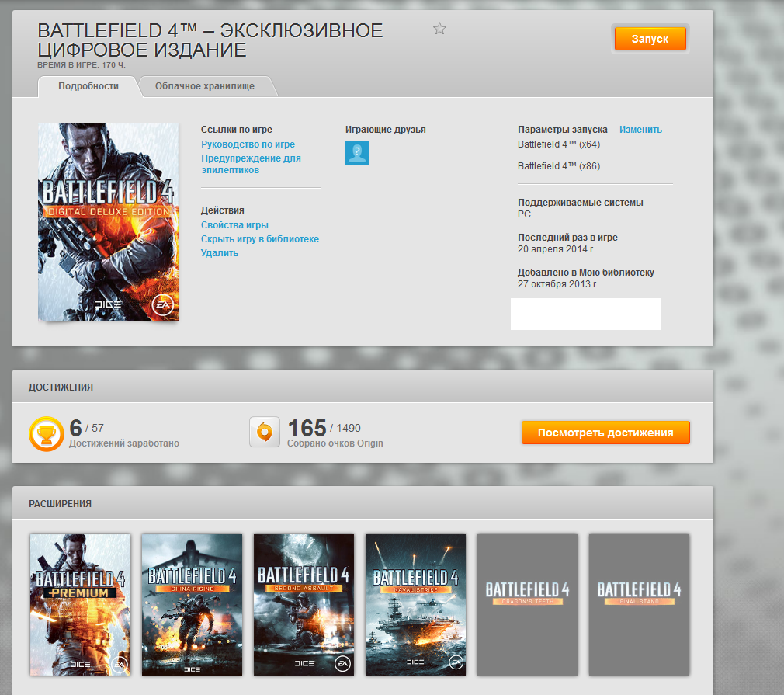
Task: Click the game title heading
Action: tap(210, 40)
